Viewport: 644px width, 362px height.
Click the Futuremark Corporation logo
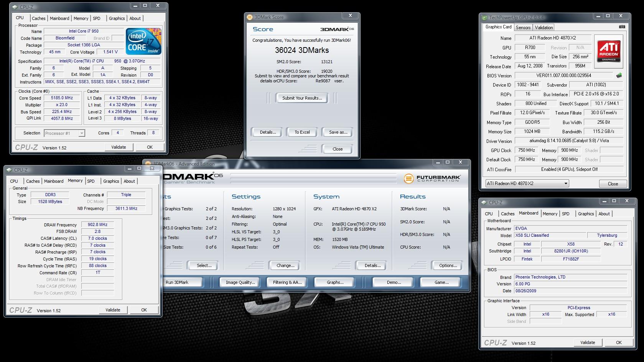432,179
